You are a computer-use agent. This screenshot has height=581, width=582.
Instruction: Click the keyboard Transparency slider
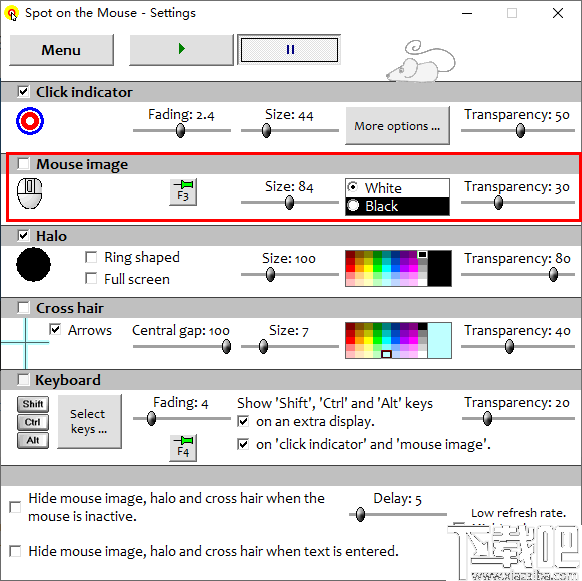(x=518, y=418)
